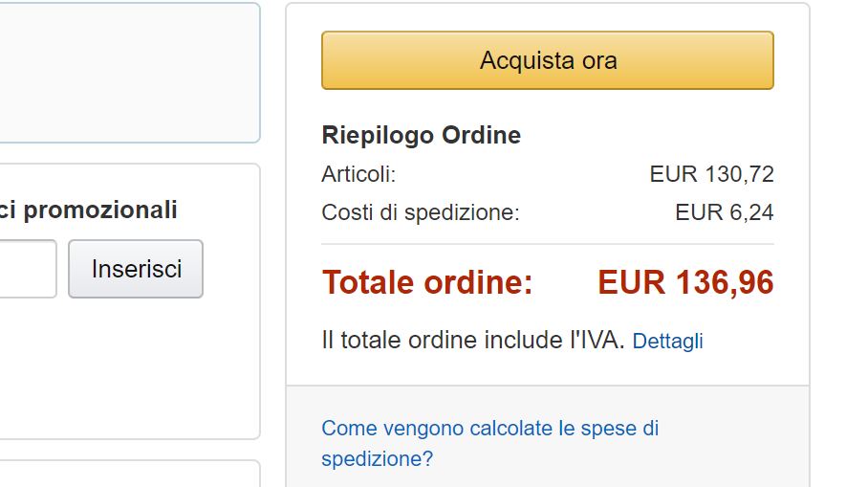Select the Costi di spedizione label
The width and height of the screenshot is (868, 487).
[x=421, y=212]
